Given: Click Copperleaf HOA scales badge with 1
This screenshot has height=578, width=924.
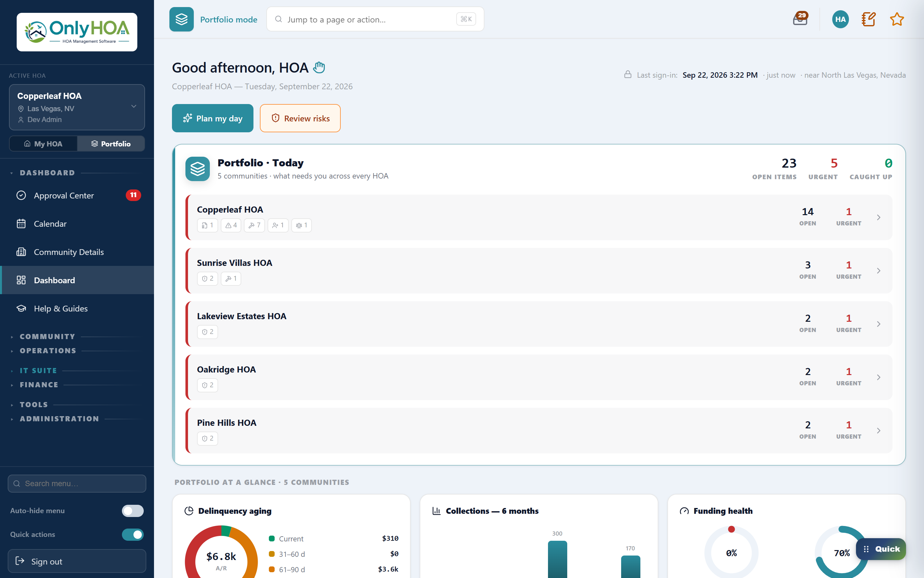Looking at the screenshot, I should [302, 225].
